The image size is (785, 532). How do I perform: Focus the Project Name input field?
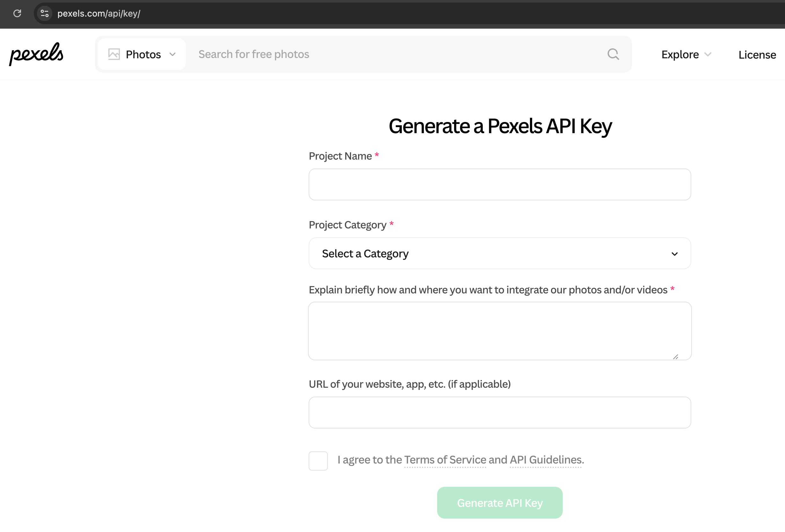tap(500, 184)
